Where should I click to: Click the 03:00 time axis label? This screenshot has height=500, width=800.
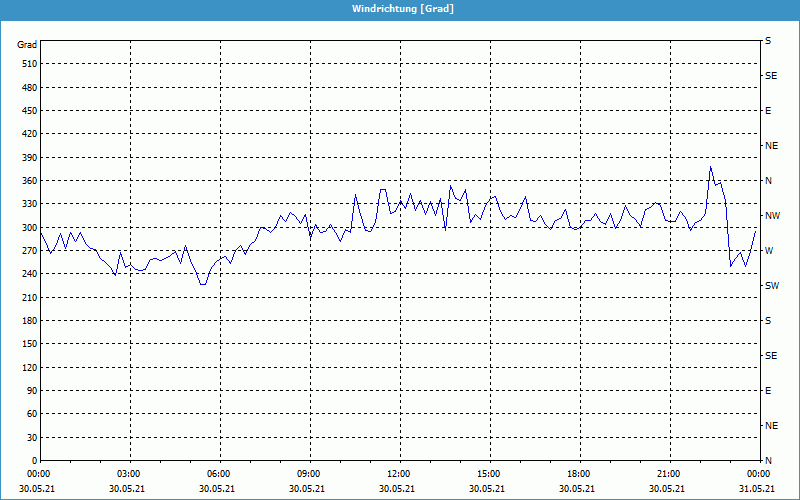[x=129, y=474]
